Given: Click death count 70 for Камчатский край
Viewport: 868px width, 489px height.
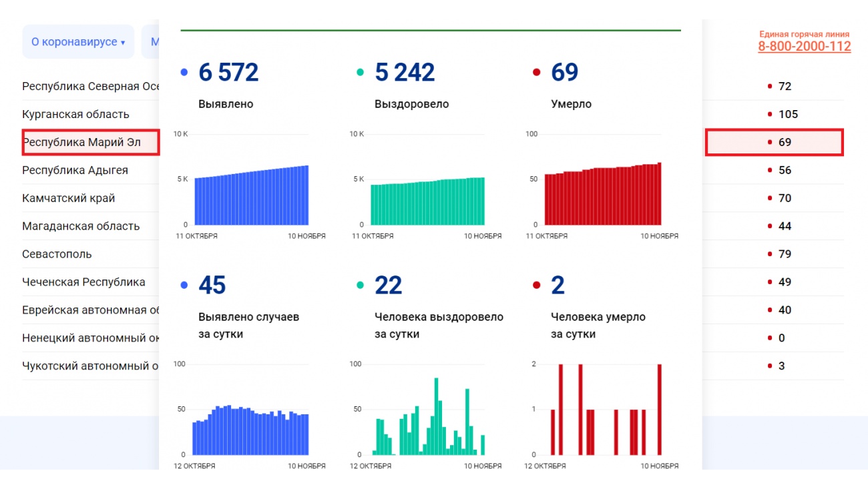Looking at the screenshot, I should [x=785, y=198].
